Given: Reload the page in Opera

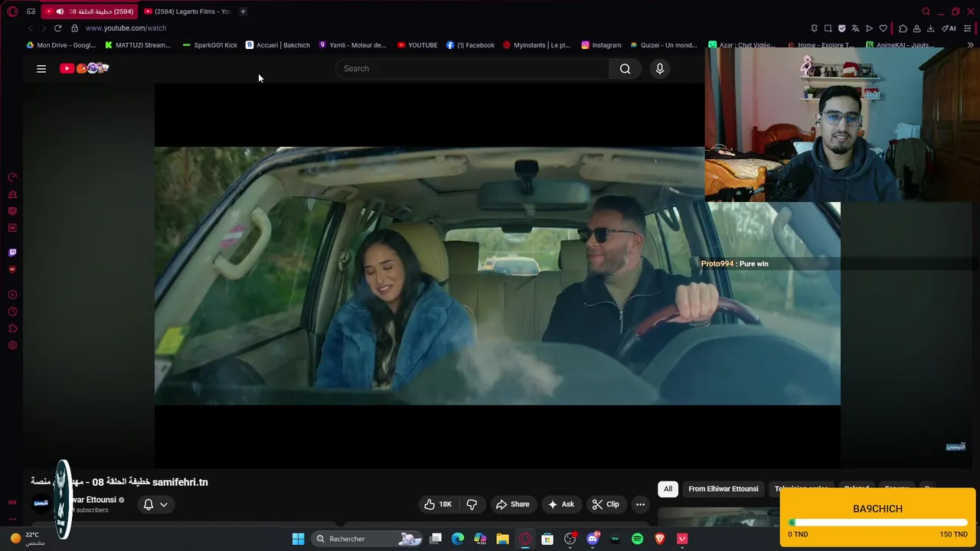Looking at the screenshot, I should point(57,28).
